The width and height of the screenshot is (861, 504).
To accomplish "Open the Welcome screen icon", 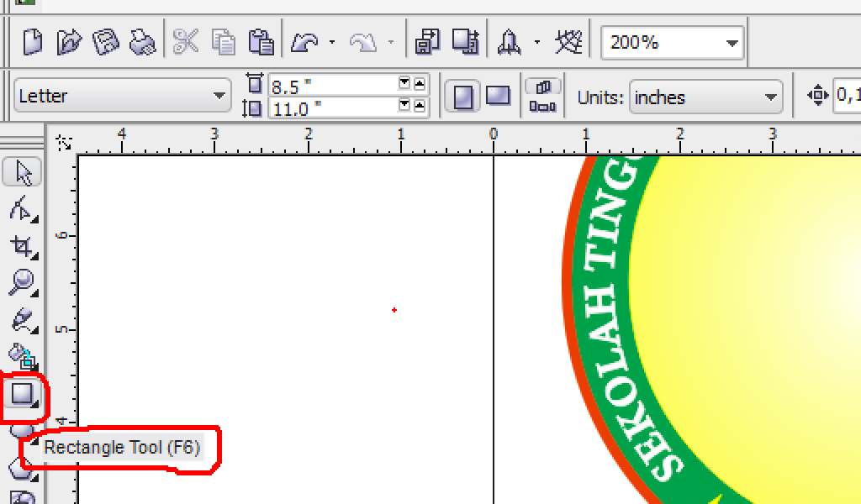I will (x=569, y=42).
